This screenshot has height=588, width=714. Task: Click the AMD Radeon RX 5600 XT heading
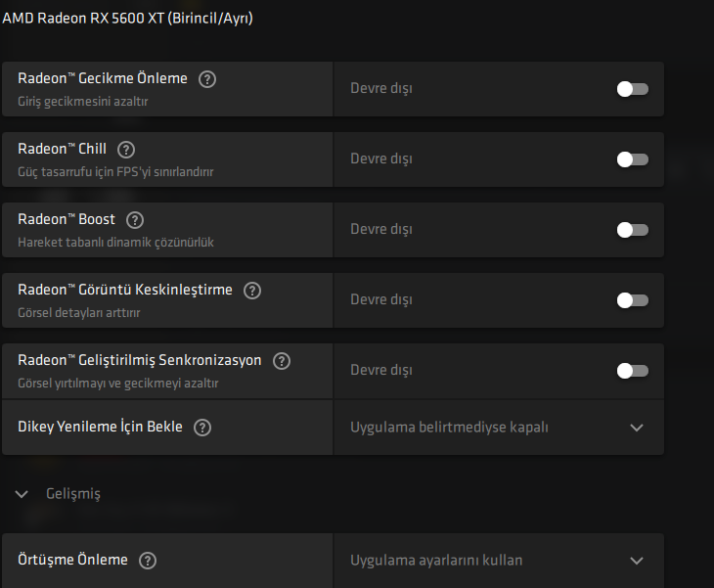click(x=127, y=19)
